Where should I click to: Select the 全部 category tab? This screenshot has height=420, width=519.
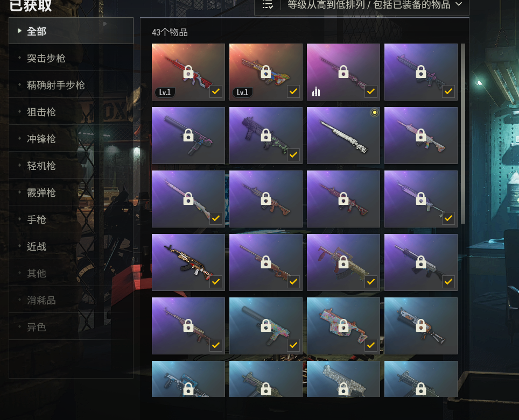pos(71,31)
